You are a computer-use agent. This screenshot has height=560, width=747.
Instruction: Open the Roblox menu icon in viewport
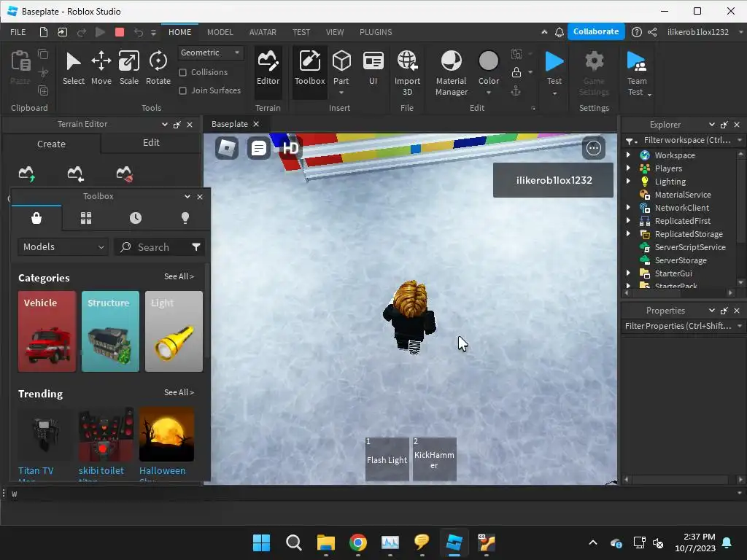pyautogui.click(x=227, y=148)
